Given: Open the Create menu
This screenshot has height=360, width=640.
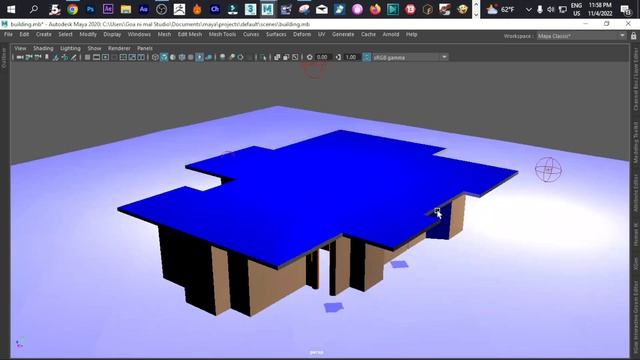Looking at the screenshot, I should tap(44, 35).
